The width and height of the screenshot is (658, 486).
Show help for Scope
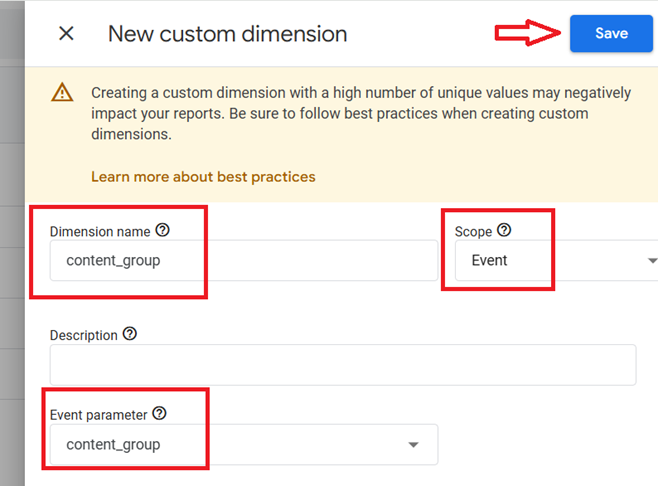pyautogui.click(x=504, y=230)
